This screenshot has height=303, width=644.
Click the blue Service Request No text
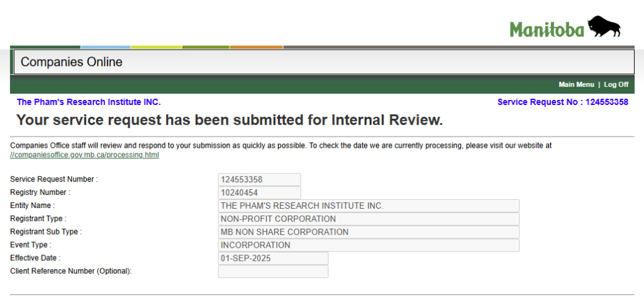click(562, 102)
